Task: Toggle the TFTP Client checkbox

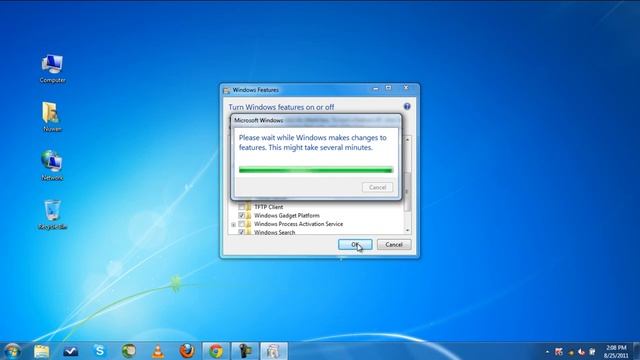Action: tap(241, 207)
